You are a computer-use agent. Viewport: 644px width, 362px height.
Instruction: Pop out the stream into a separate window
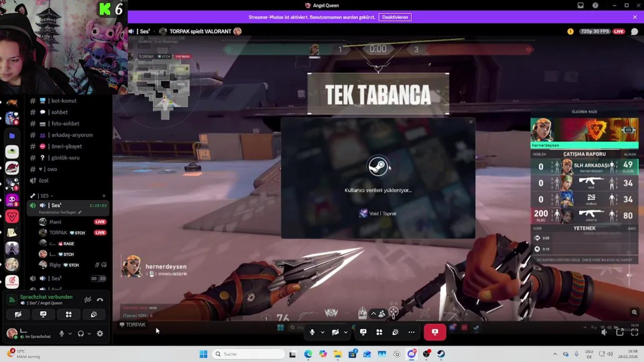(620, 332)
